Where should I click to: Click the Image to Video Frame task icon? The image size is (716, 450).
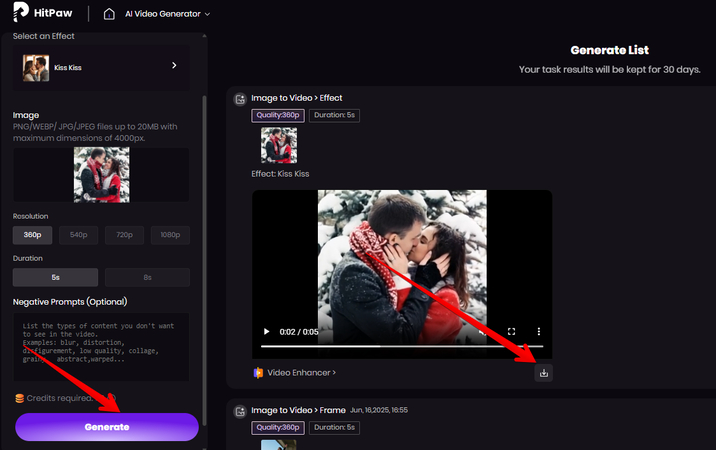pyautogui.click(x=240, y=411)
